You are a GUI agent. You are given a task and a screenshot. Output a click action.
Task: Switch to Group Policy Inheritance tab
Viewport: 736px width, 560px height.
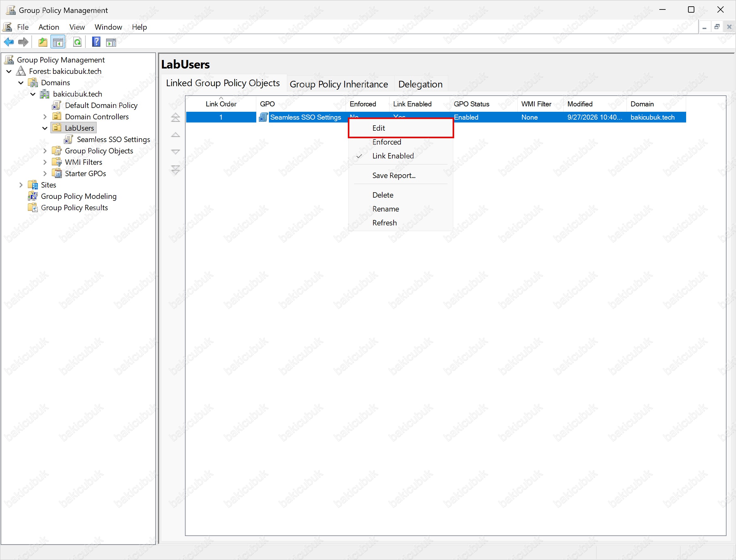[x=339, y=84]
